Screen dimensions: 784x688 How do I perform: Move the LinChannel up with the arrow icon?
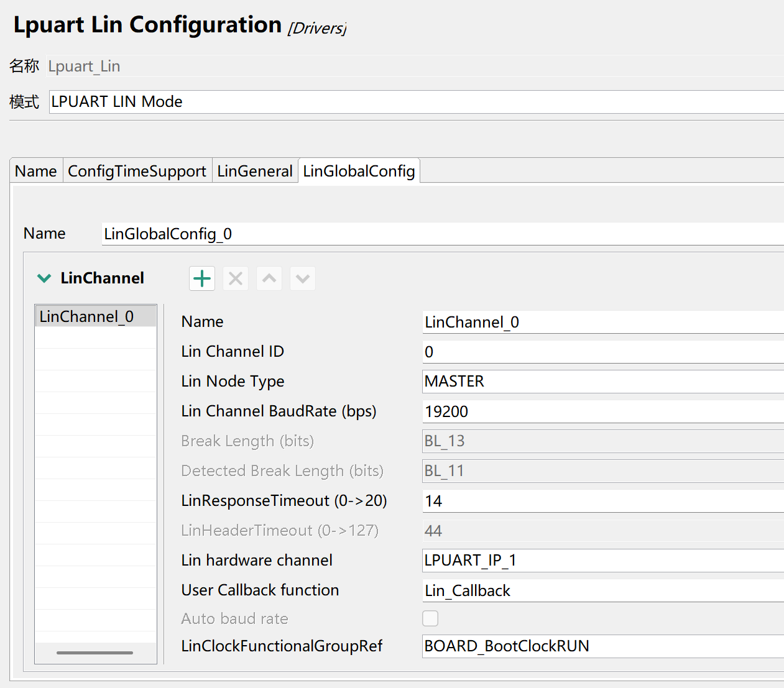(269, 278)
